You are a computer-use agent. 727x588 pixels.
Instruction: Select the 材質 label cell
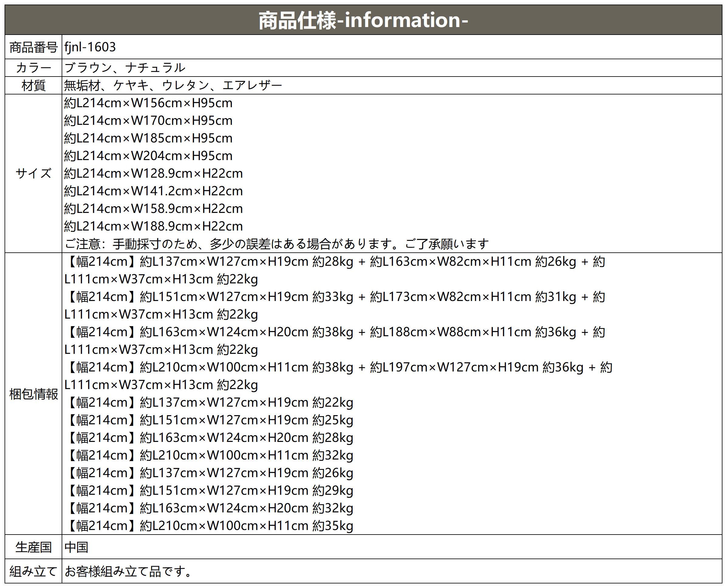click(x=33, y=86)
